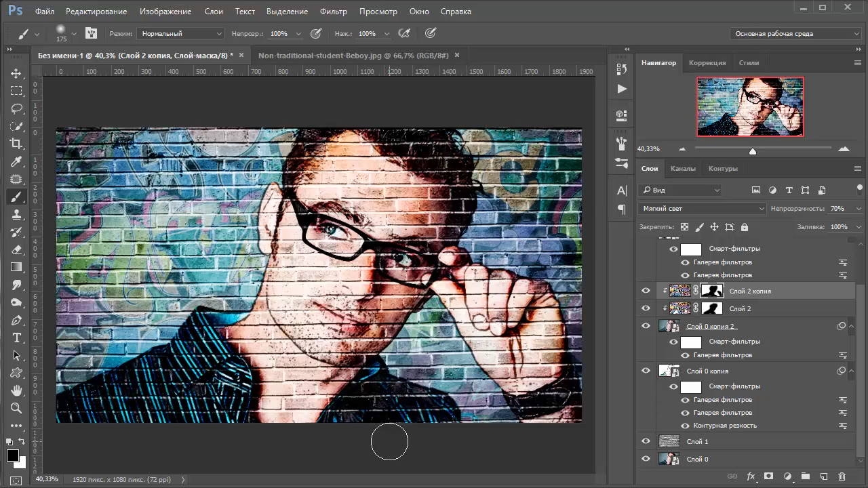Create a new layer
The image size is (868, 488).
[824, 476]
